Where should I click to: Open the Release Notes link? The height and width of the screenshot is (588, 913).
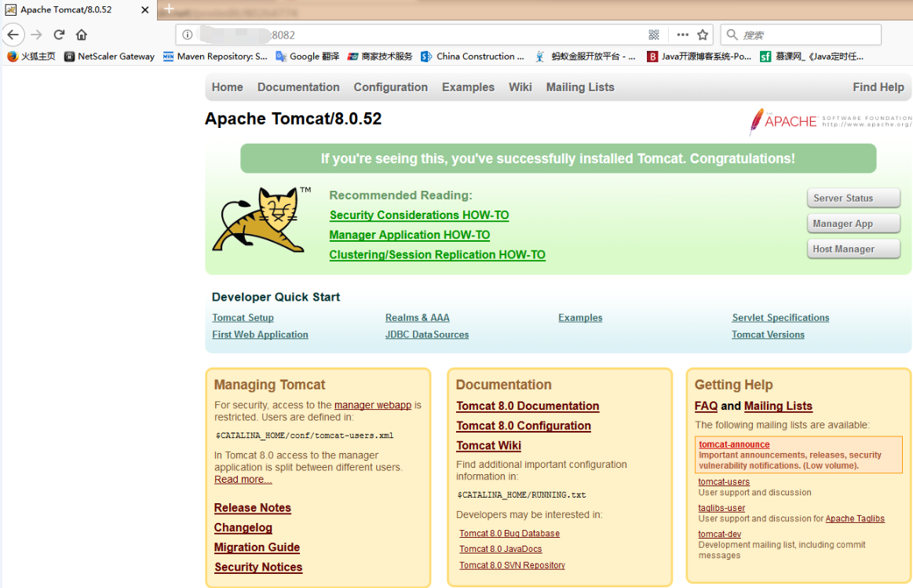[252, 508]
